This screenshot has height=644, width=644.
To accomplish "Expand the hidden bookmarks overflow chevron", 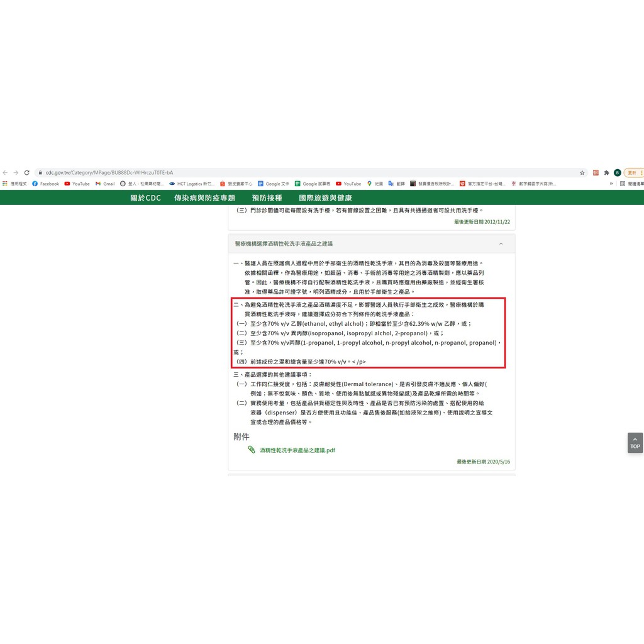I will 611,184.
